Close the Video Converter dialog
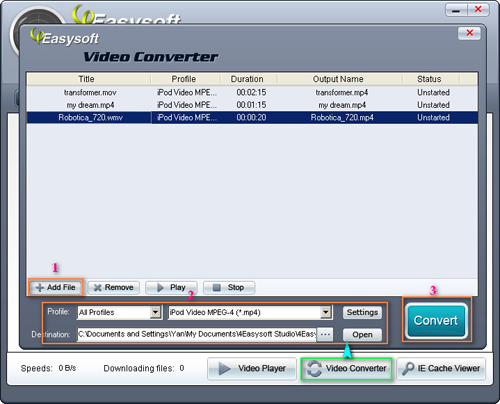The height and width of the screenshot is (404, 500). click(469, 33)
